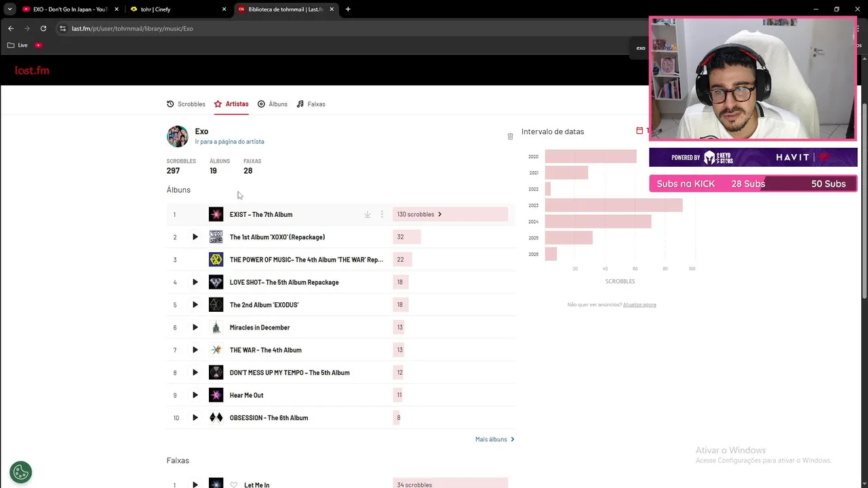This screenshot has height=488, width=868.
Task: Open the more options menu on EXIST row
Action: click(382, 214)
